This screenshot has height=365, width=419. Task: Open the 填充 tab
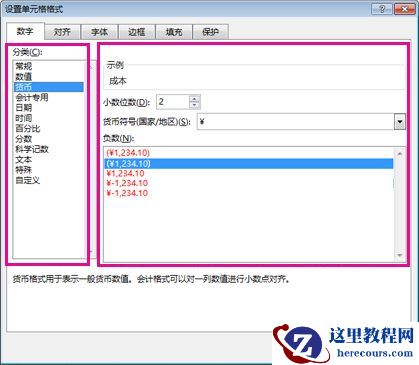pos(174,32)
